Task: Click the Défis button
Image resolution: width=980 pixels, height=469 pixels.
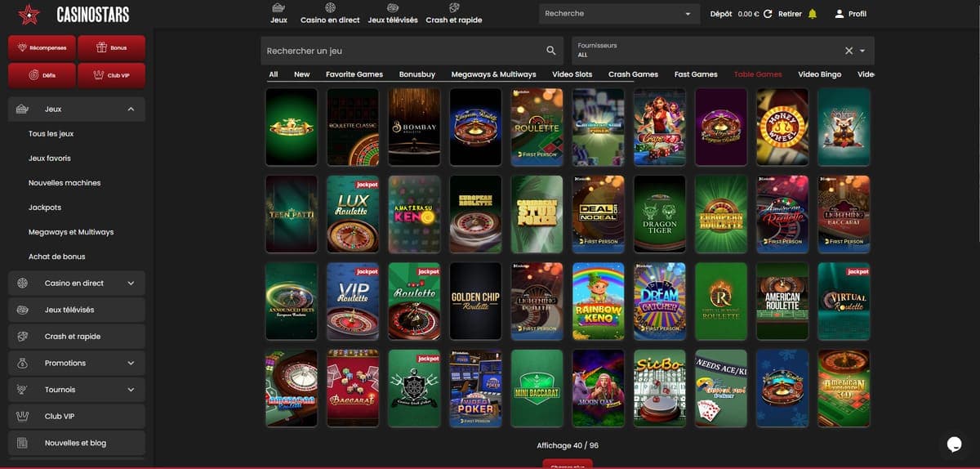Action: (x=42, y=75)
